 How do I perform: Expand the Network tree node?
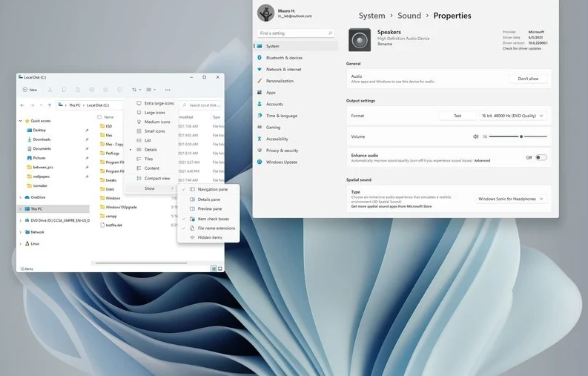(21, 232)
